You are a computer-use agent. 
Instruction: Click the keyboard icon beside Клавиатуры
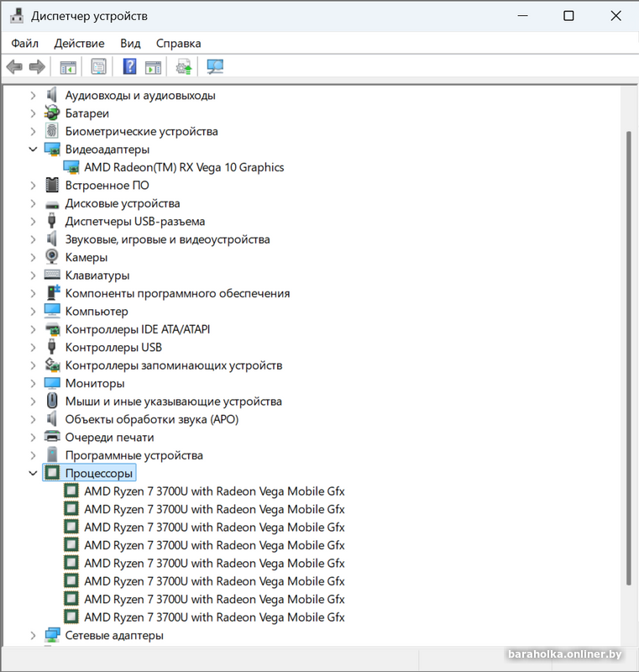(52, 275)
